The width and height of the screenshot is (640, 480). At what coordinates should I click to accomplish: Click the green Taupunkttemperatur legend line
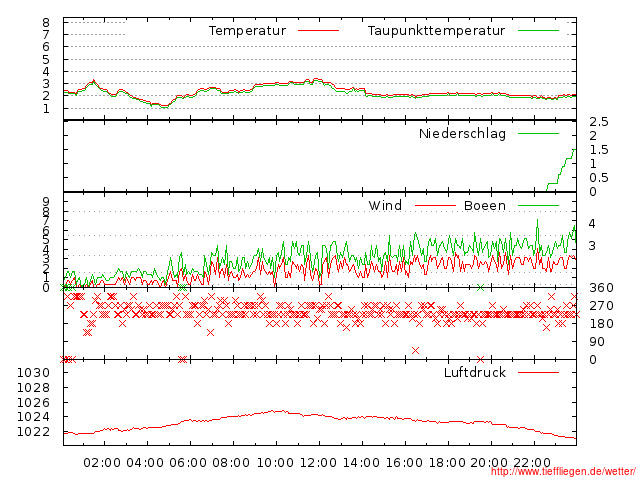pos(538,31)
